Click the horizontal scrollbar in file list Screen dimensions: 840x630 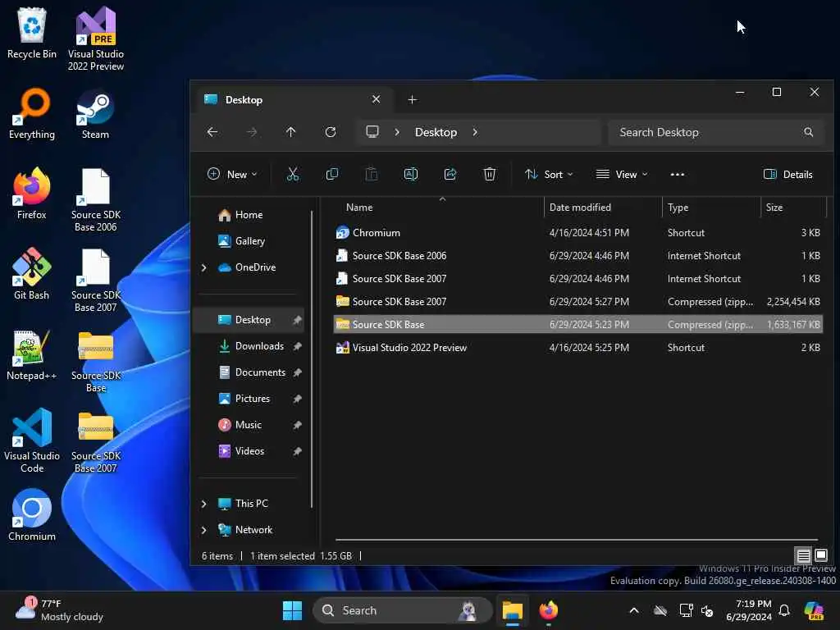577,540
